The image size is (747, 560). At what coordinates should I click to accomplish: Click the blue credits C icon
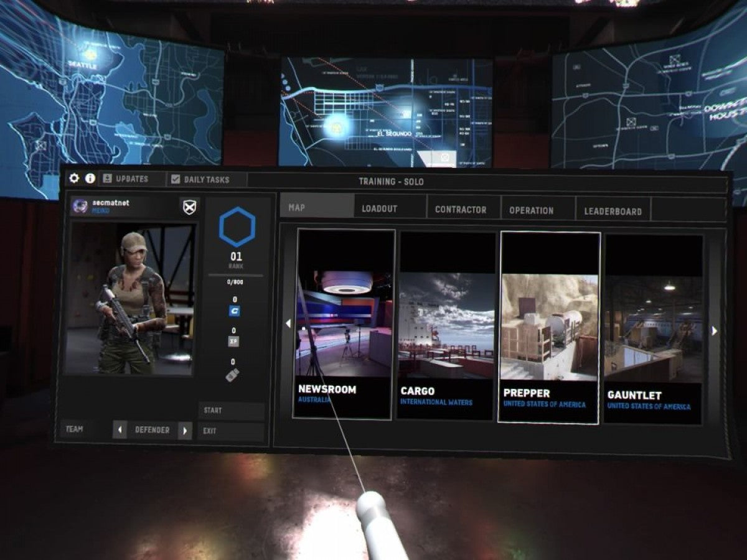234,311
